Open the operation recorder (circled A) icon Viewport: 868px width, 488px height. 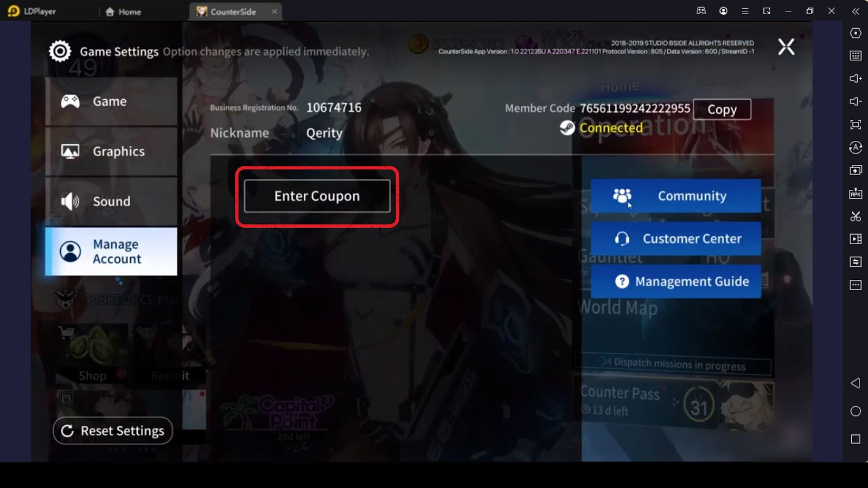[856, 147]
